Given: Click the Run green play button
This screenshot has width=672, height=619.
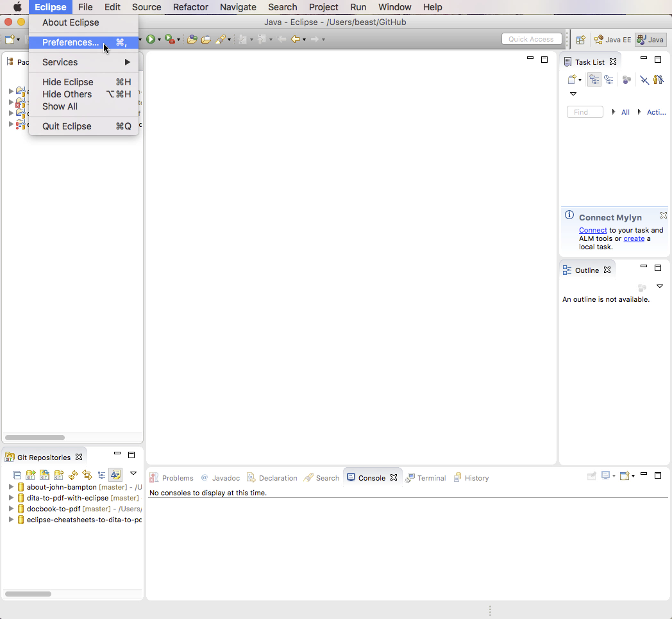Looking at the screenshot, I should [x=151, y=40].
